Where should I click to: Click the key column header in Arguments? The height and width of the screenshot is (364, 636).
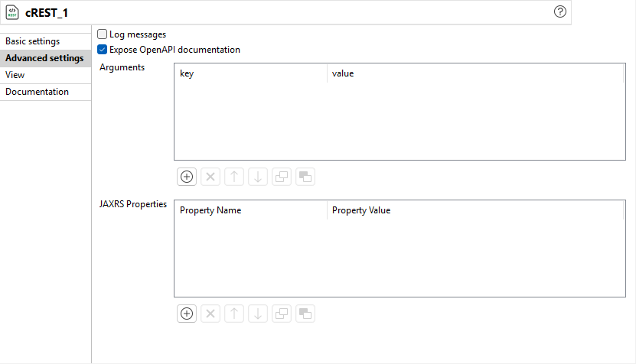pyautogui.click(x=251, y=73)
